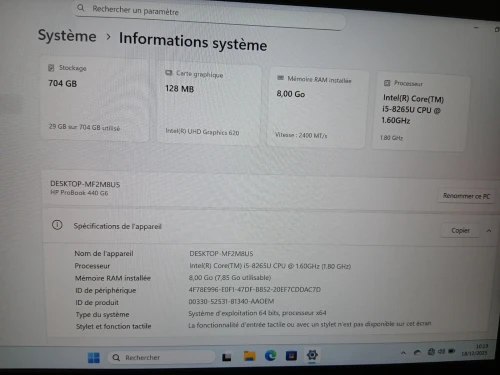Click the "704 GB" storage value
The height and width of the screenshot is (375, 500).
[x=63, y=83]
